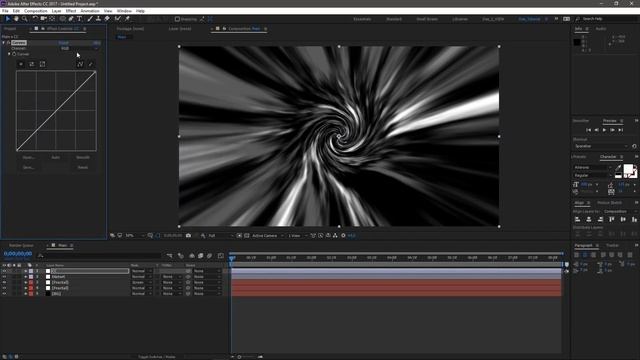The width and height of the screenshot is (640, 360).
Task: Switch to the Render Queue tab
Action: pyautogui.click(x=21, y=245)
